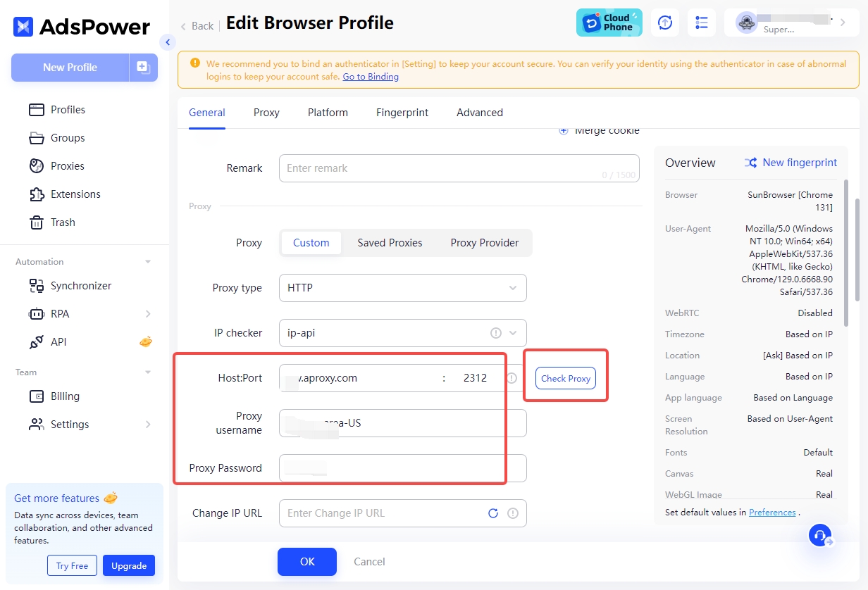Image resolution: width=868 pixels, height=590 pixels.
Task: Click the Cancel button
Action: coord(369,562)
